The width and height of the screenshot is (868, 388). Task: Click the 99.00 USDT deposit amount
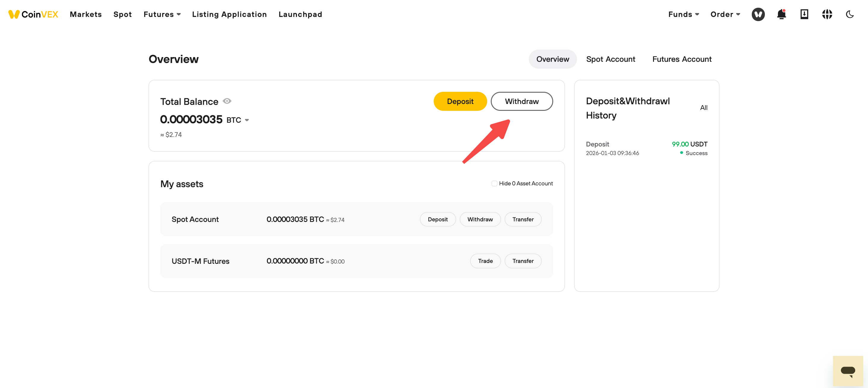[689, 144]
